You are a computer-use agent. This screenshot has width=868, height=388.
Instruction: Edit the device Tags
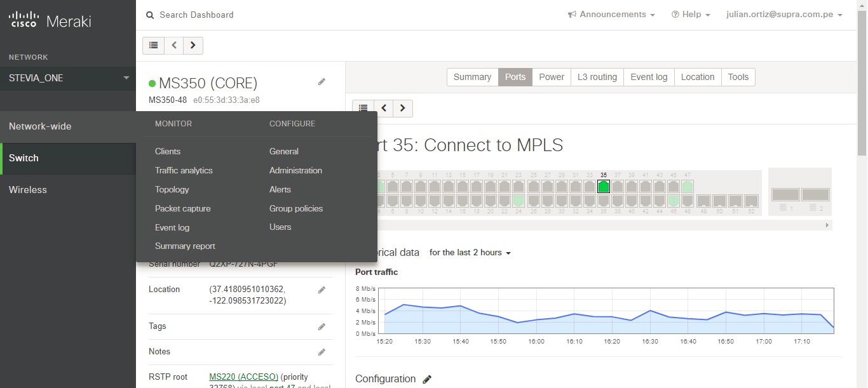[x=322, y=326]
